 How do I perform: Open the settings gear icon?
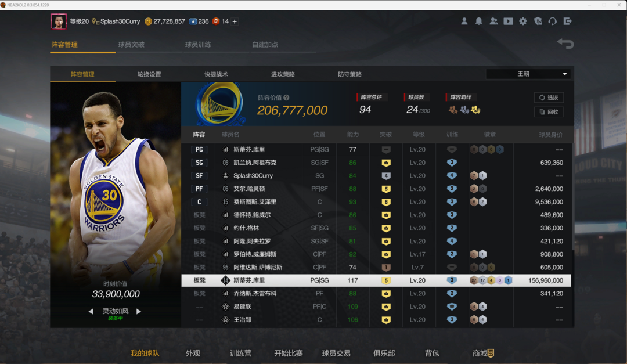[x=523, y=21]
